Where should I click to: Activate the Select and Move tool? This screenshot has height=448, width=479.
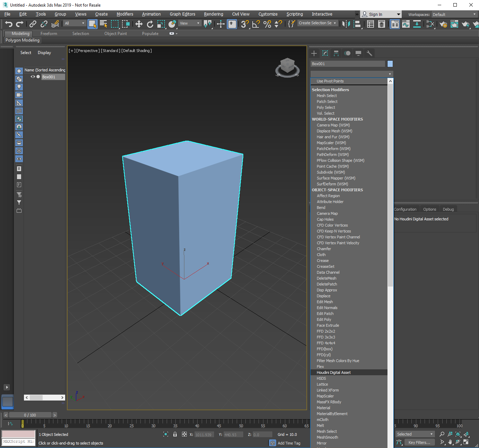tap(139, 24)
